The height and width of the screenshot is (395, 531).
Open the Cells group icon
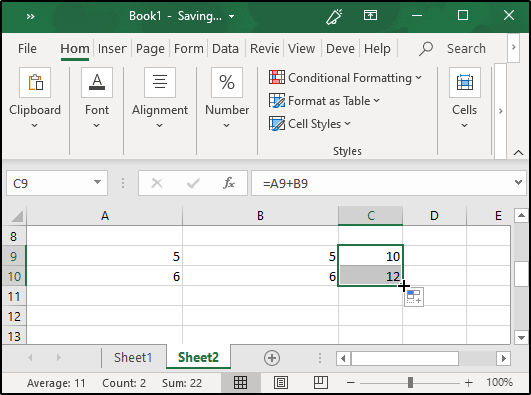[x=465, y=82]
